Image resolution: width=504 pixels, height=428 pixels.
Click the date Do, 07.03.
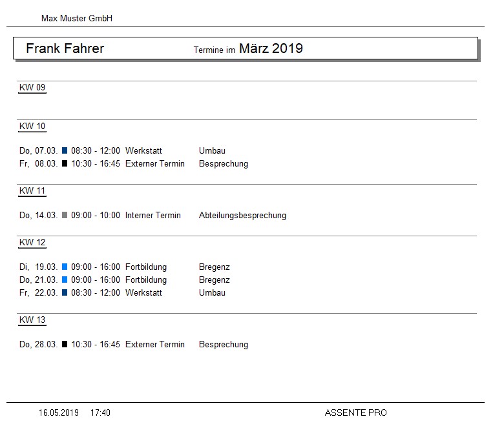[38, 150]
